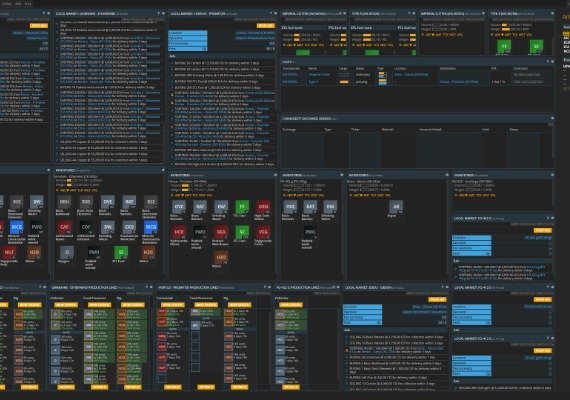
Task: Click Etherwind inventory Weight bar
Action: coord(71,185)
